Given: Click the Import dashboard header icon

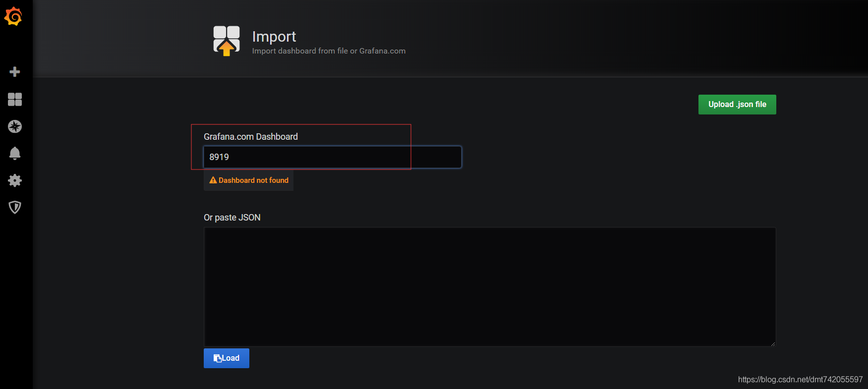Looking at the screenshot, I should coord(227,41).
